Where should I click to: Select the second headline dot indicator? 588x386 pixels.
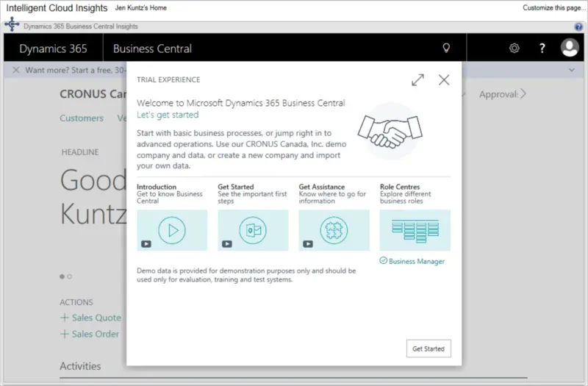tap(69, 277)
